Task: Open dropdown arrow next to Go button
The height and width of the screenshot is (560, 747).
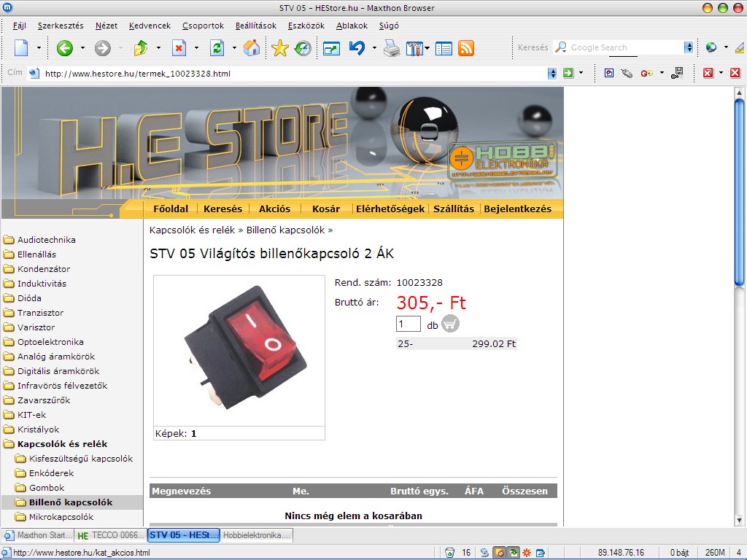Action: click(x=581, y=74)
